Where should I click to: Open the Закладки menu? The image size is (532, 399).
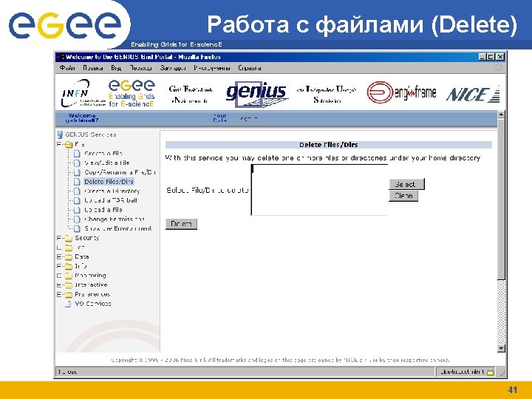(x=173, y=68)
